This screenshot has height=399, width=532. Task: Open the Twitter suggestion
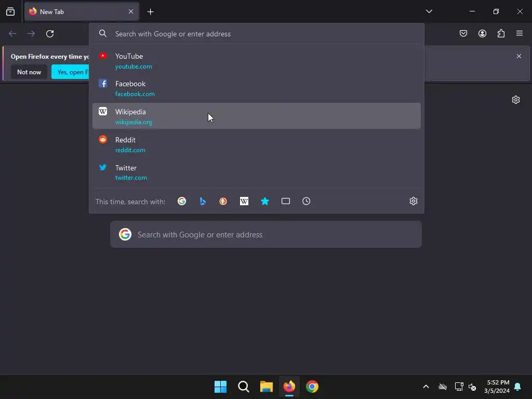click(257, 172)
